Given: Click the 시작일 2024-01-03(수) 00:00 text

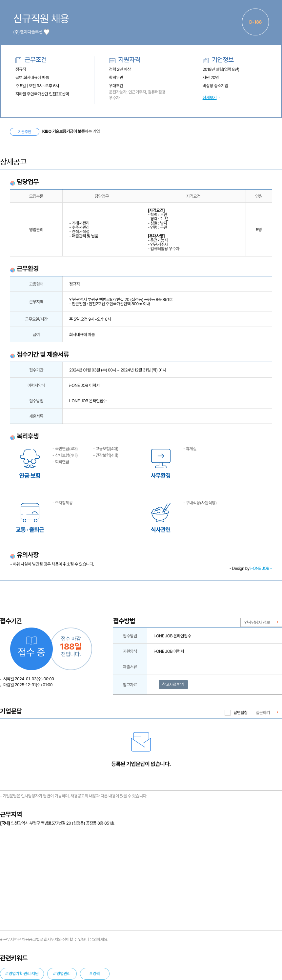Looking at the screenshot, I should [29, 679].
